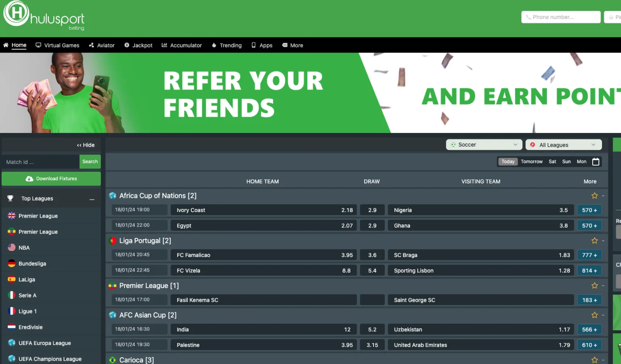Select the Sat date tab
The image size is (621, 364).
tap(552, 162)
